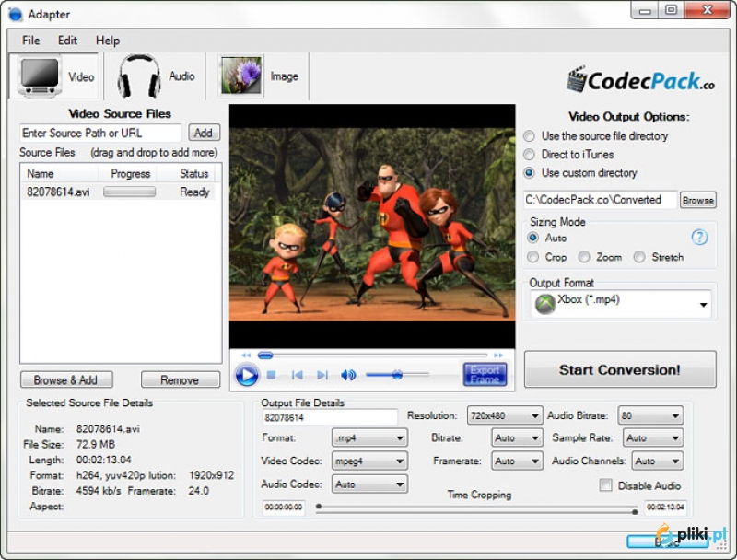Open the Output Format Xbox dropdown

[x=620, y=304]
